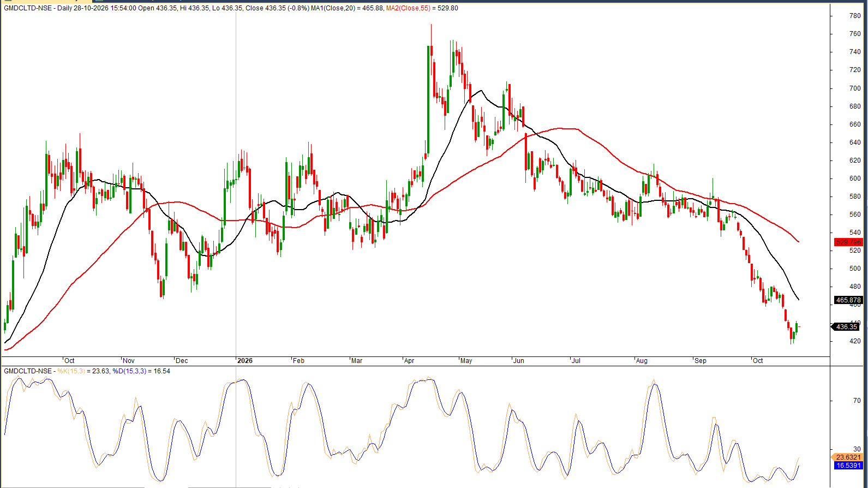Click the orange 23.6321 %K value tag
This screenshot has width=868, height=488.
848,457
